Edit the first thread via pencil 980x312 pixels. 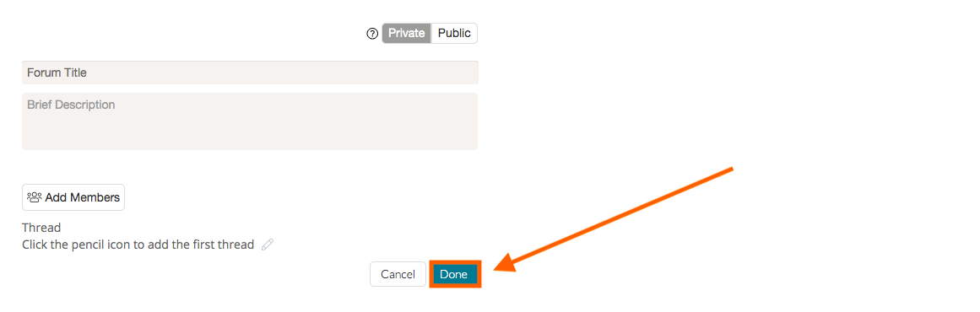click(268, 245)
